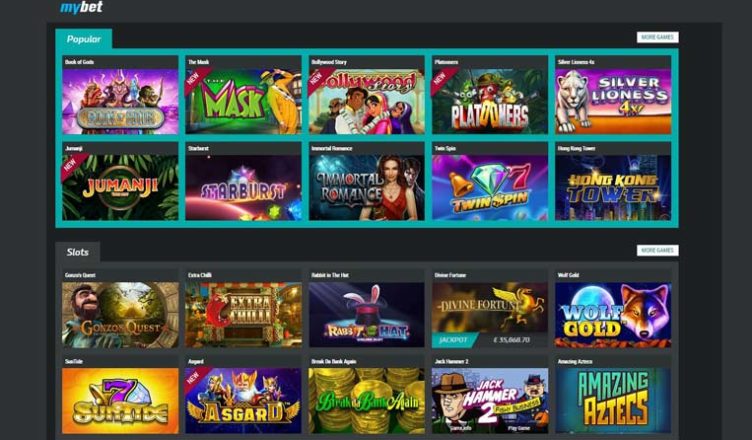Click More Games button in Popular section
752x440 pixels.
coord(657,37)
